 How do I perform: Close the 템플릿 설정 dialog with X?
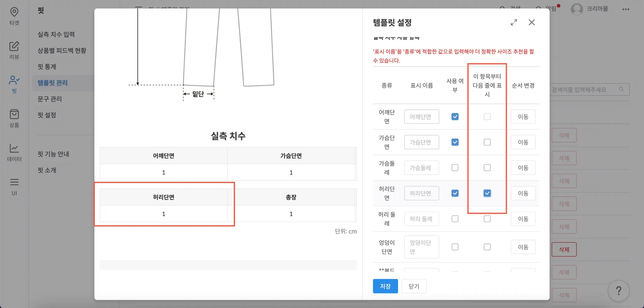[x=531, y=22]
